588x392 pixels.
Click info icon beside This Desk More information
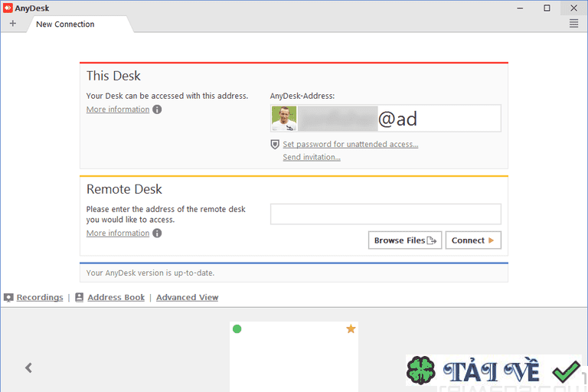[157, 109]
